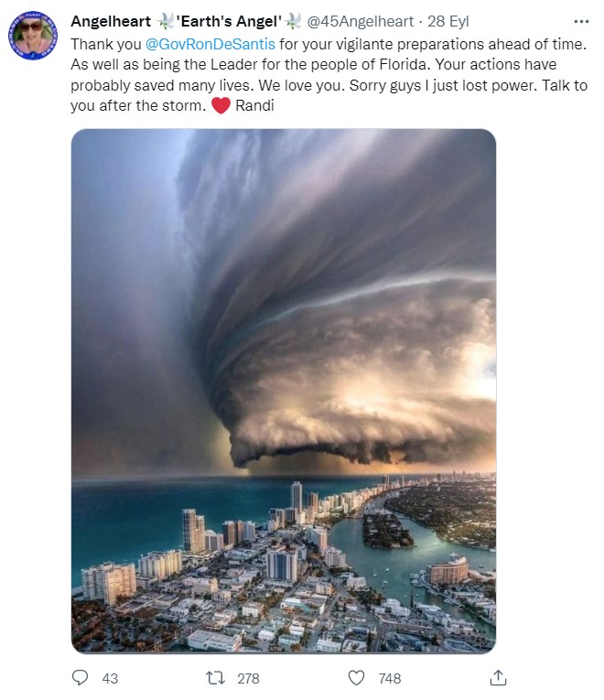Open the Angelheart profile avatar
The image size is (604, 700).
(33, 36)
